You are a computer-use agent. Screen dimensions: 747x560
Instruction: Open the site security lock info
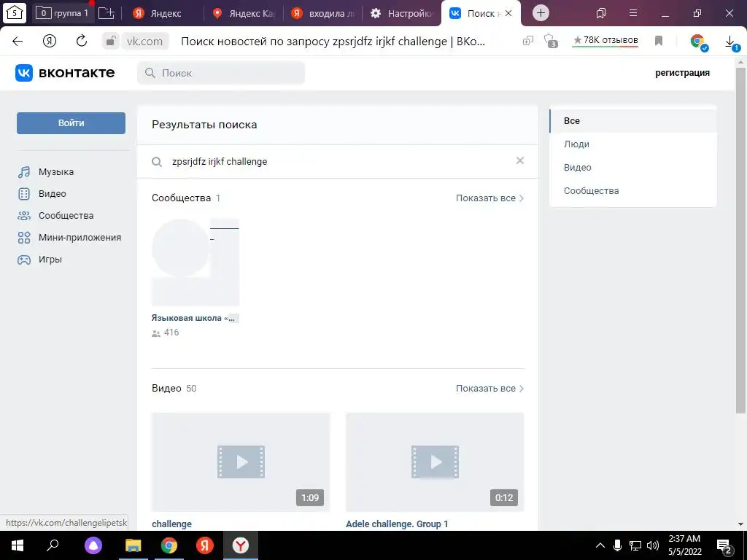tap(111, 42)
